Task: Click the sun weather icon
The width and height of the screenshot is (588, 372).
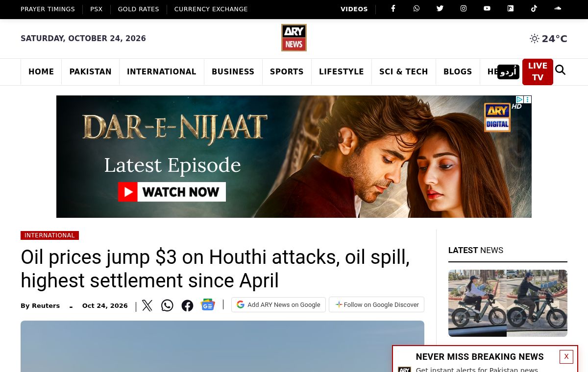Action: coord(535,39)
